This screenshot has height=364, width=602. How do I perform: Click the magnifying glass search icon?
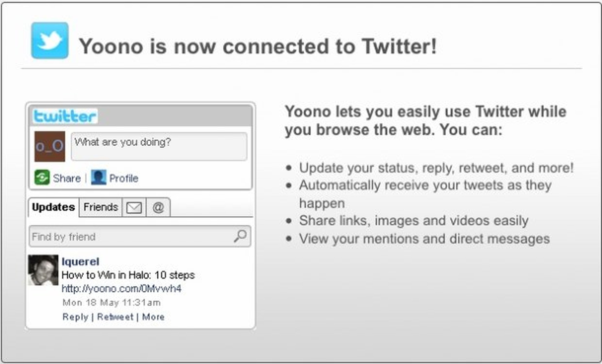(240, 236)
